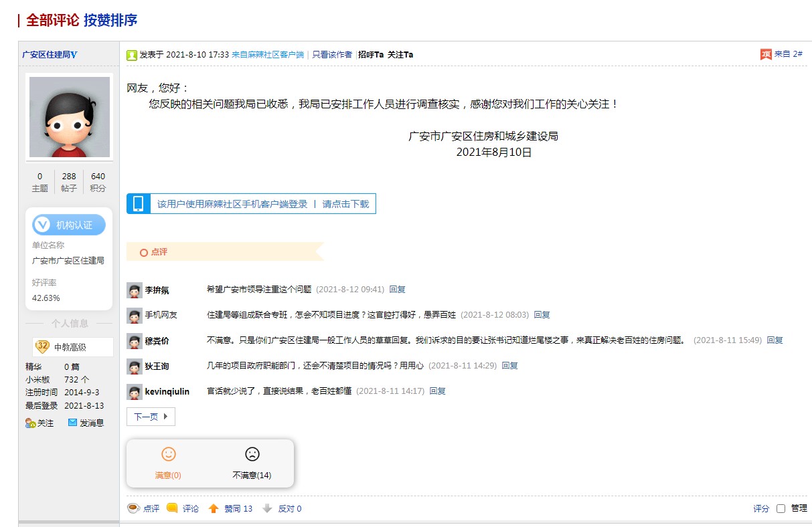This screenshot has width=812, height=527.
Task: Click the mobile phone client icon
Action: (139, 204)
